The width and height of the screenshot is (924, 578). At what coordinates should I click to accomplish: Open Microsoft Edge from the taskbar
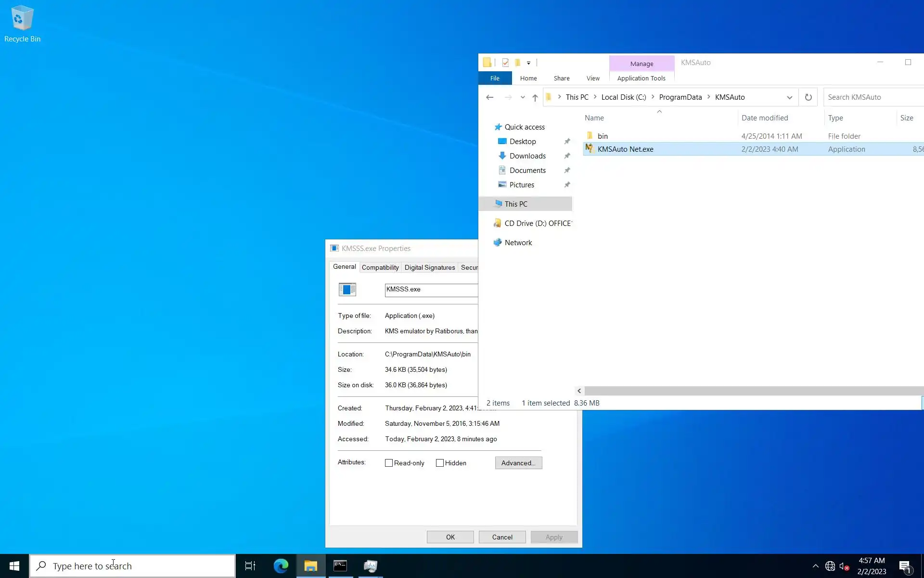[281, 565]
